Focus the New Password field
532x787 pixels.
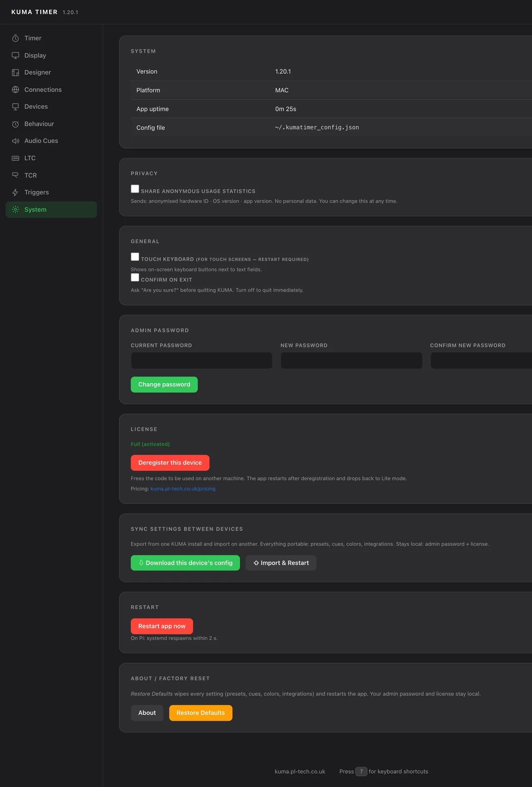tap(352, 361)
